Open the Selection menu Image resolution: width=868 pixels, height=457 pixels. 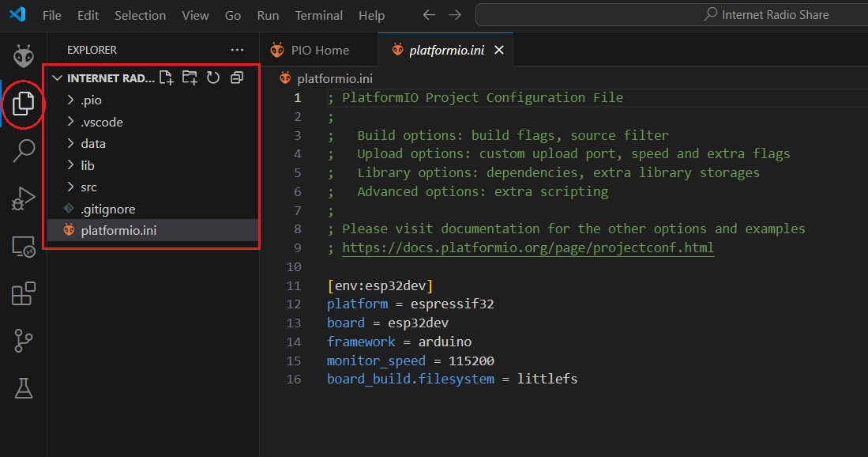(x=140, y=16)
